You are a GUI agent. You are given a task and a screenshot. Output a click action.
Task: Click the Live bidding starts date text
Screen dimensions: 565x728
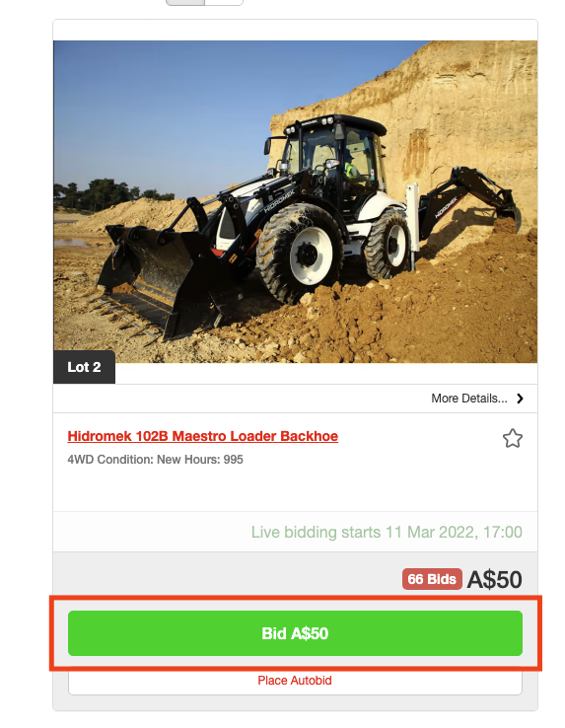click(x=387, y=532)
